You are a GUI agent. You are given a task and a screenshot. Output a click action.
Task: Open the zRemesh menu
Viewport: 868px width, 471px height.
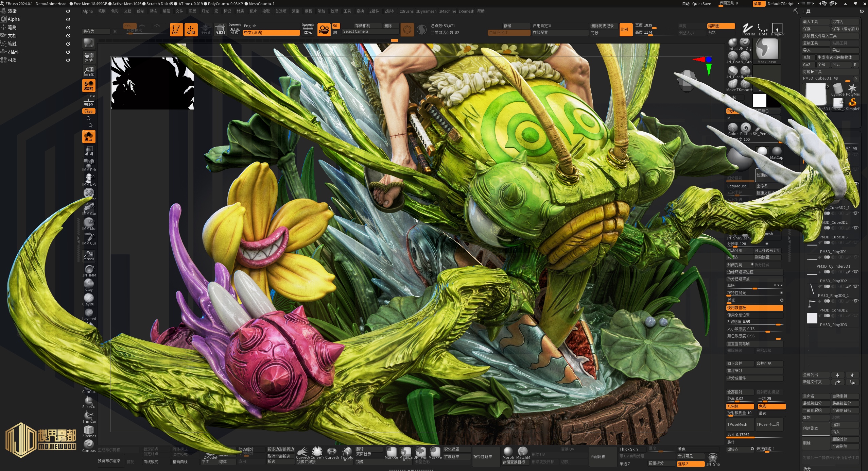(466, 11)
